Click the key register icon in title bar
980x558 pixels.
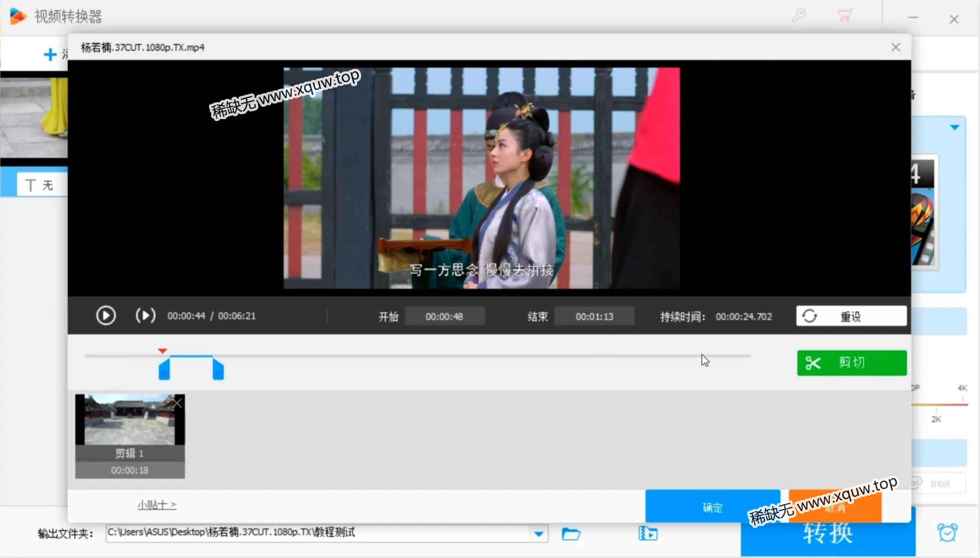tap(799, 16)
